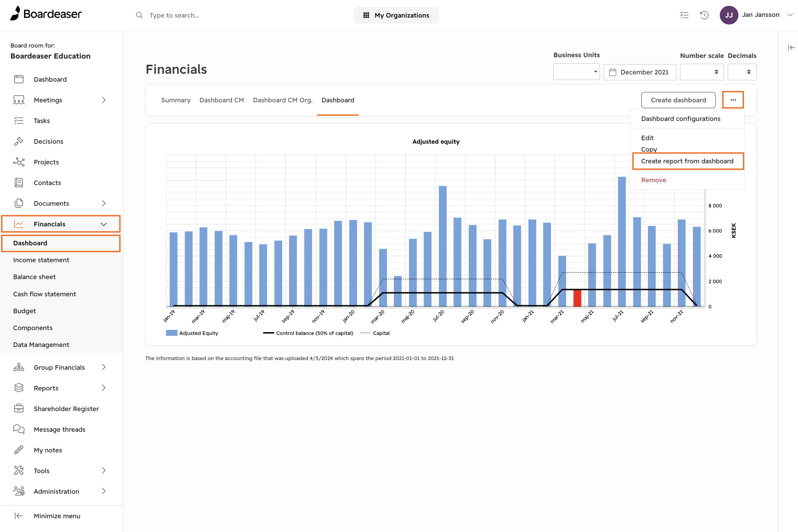The height and width of the screenshot is (532, 798).
Task: Click the Financials chart icon
Action: point(19,224)
